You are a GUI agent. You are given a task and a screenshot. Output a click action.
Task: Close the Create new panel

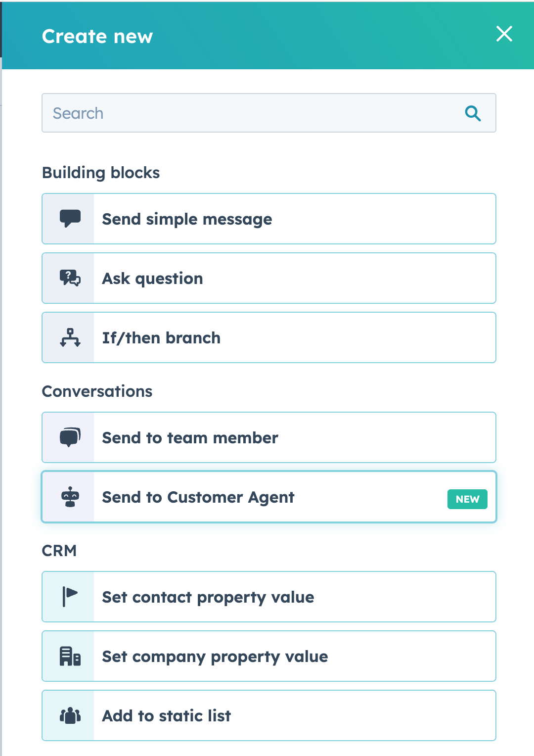pos(504,34)
